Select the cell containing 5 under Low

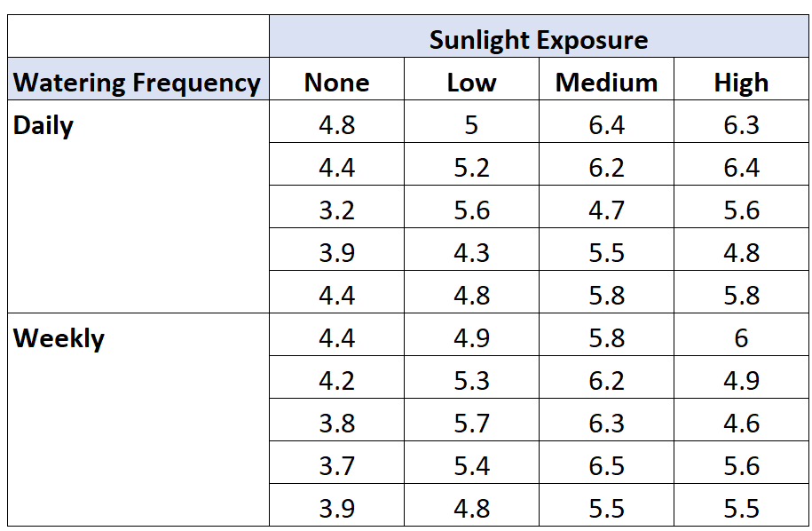tap(471, 122)
